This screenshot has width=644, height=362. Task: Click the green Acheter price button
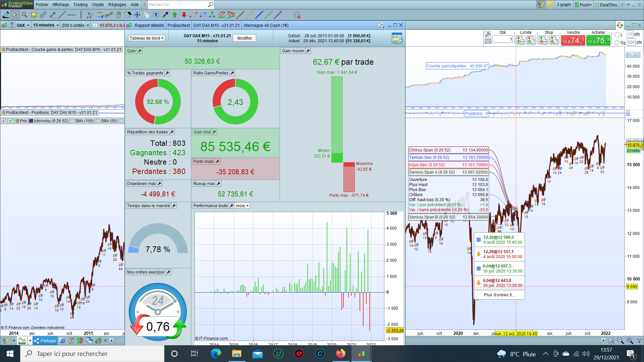pyautogui.click(x=598, y=41)
